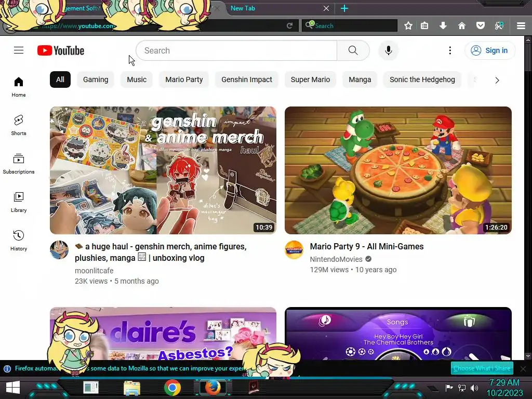Click the NintendoMovies channel avatar
Screen dimensions: 532x399
(294, 250)
